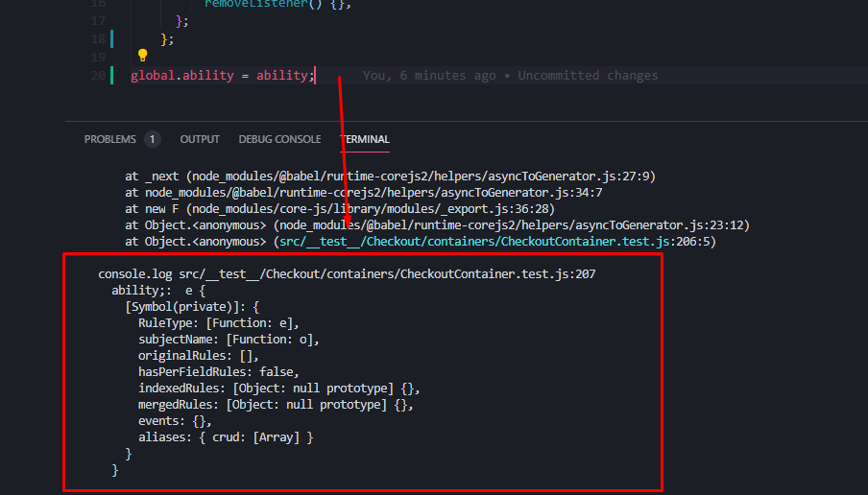Viewport: 868px width, 495px height.
Task: Click the code line global.ability = ability;
Action: pyautogui.click(x=223, y=75)
